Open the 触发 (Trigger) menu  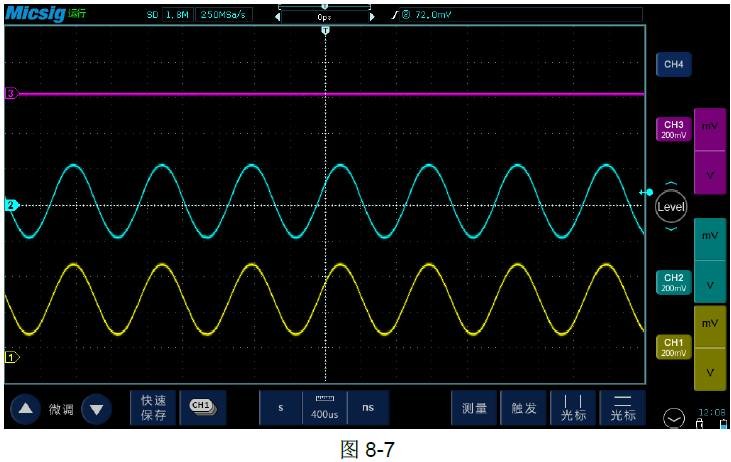[x=524, y=408]
